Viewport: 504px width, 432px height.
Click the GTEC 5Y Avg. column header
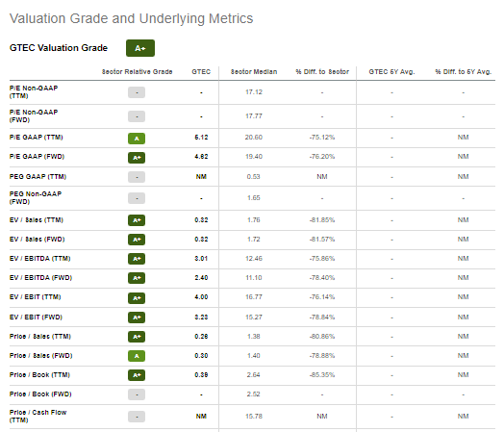tap(391, 71)
